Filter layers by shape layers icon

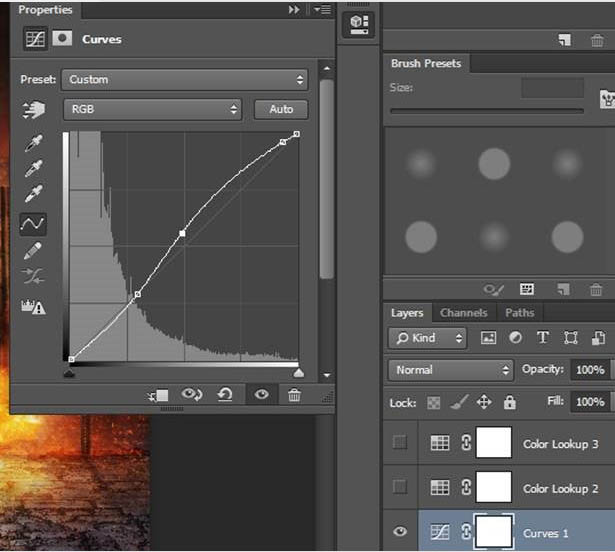[571, 338]
